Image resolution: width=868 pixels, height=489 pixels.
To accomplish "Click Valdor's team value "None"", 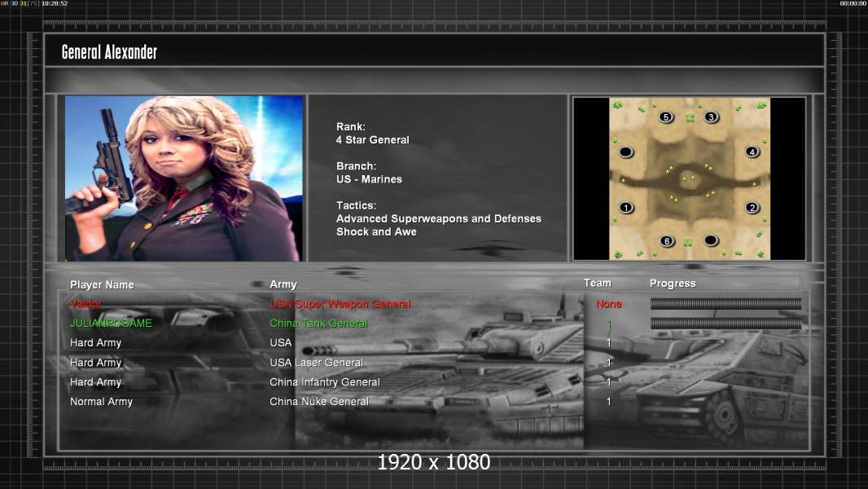I will (x=609, y=304).
